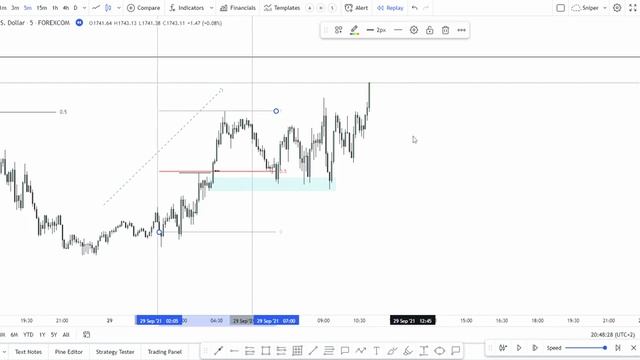Select the grid-like drawing tool

[x=297, y=350]
